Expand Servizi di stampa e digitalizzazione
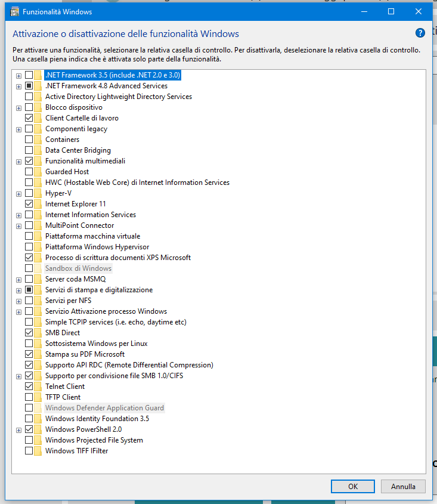This screenshot has height=504, width=437. [x=18, y=290]
